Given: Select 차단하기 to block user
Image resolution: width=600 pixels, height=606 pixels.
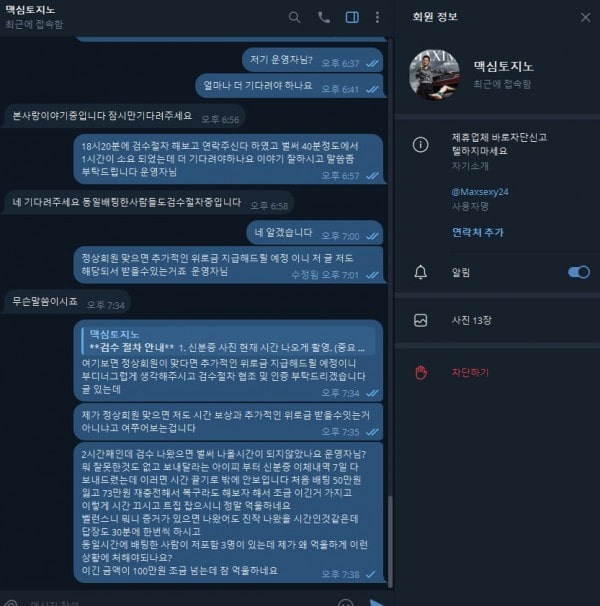Looking at the screenshot, I should point(470,373).
